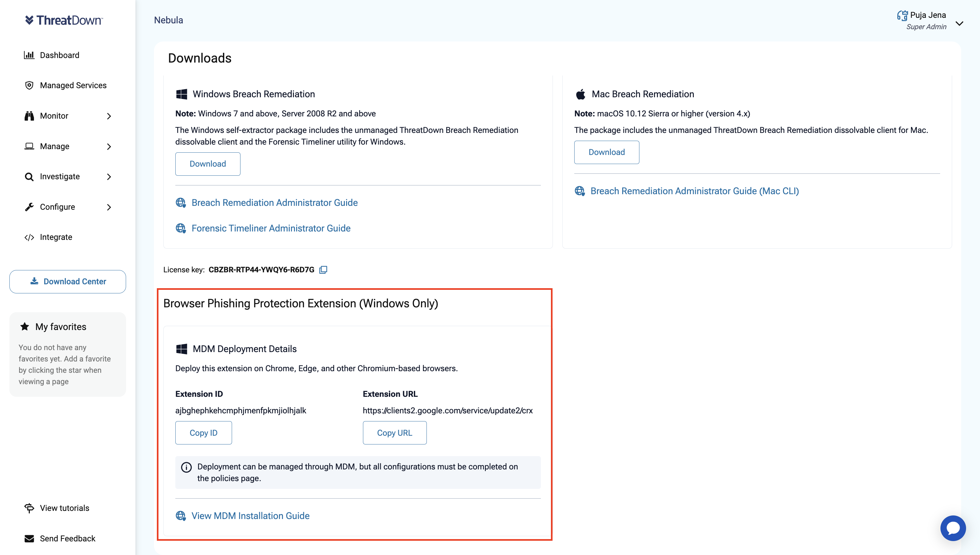Expand the Manage section arrow
Viewport: 980px width, 555px height.
(109, 147)
